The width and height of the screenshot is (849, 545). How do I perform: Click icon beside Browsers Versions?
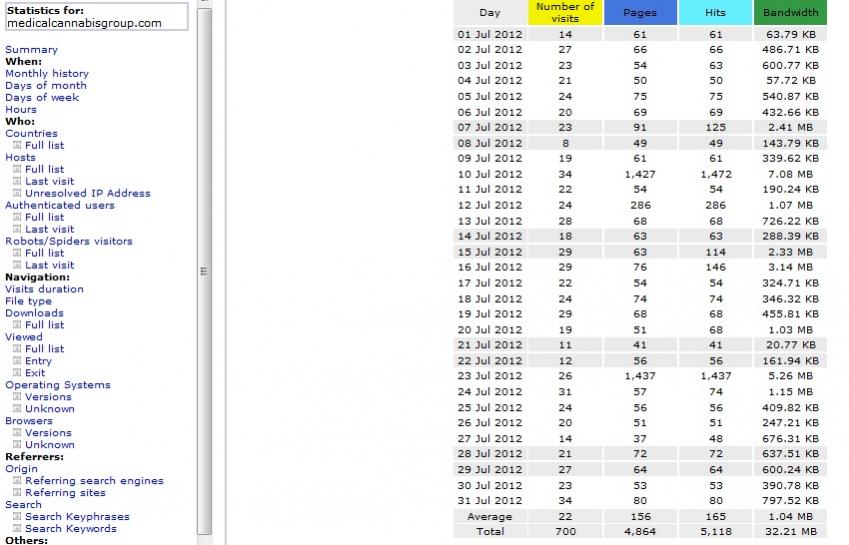(17, 432)
